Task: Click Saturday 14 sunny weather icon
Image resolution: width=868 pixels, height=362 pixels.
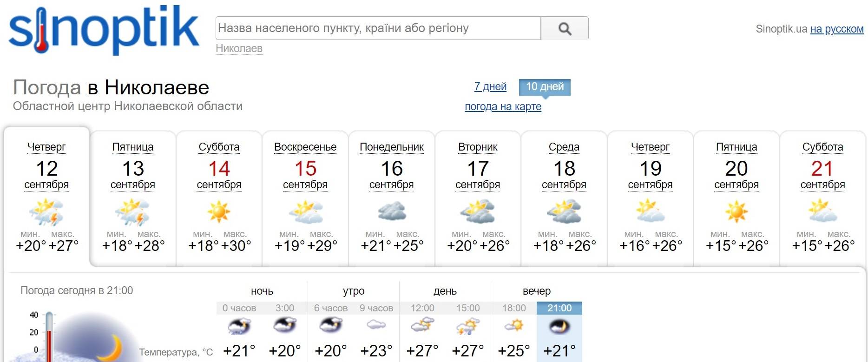Action: [219, 212]
